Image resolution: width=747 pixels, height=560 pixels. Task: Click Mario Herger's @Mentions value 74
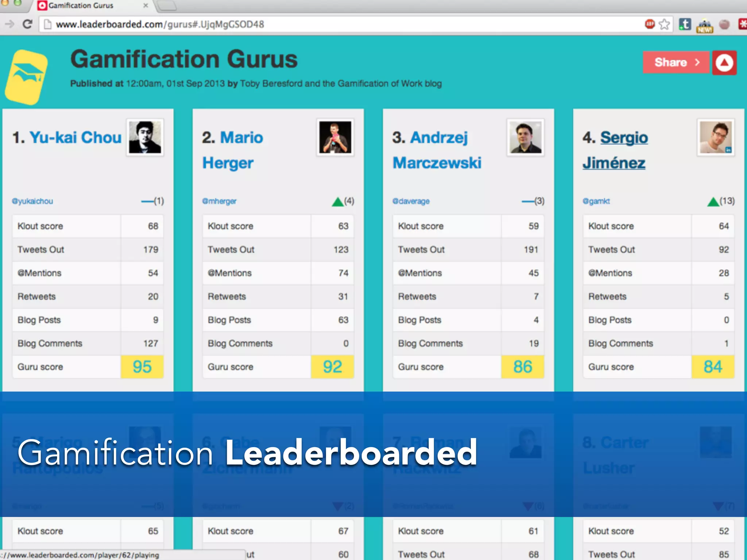point(343,273)
